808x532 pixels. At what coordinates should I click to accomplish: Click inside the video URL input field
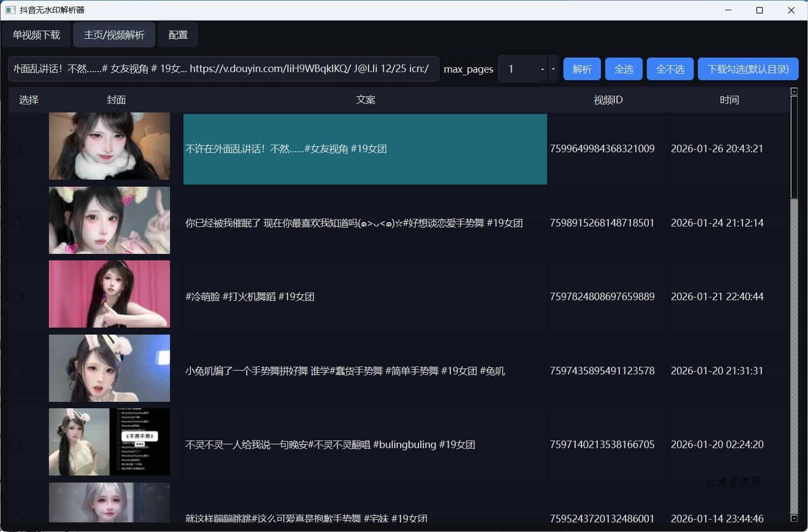[224, 69]
